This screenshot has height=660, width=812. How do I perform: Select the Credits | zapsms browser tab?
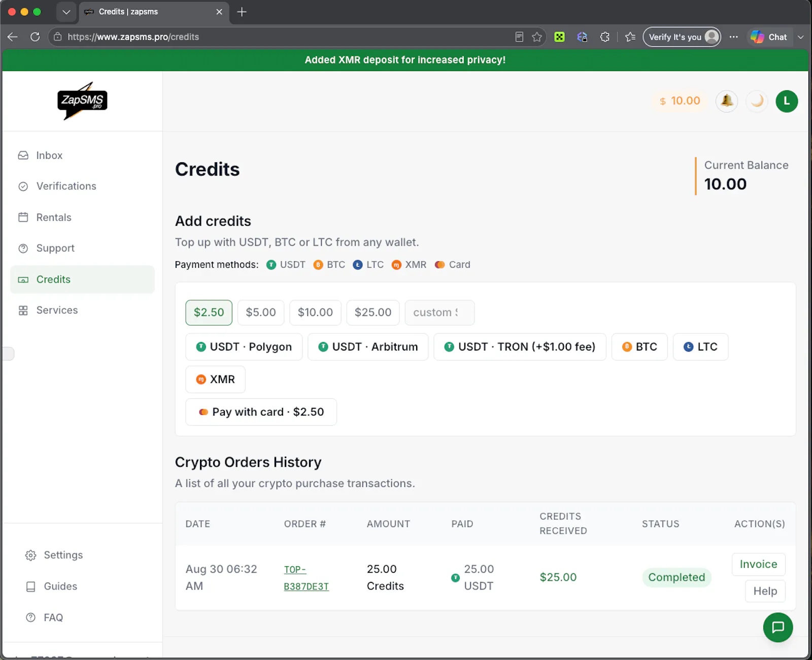coord(154,12)
